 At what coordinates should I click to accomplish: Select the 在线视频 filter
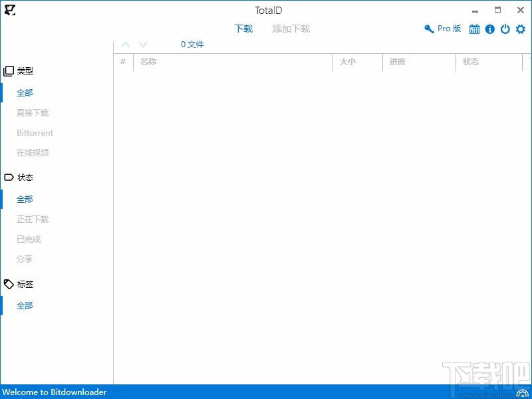click(x=31, y=152)
